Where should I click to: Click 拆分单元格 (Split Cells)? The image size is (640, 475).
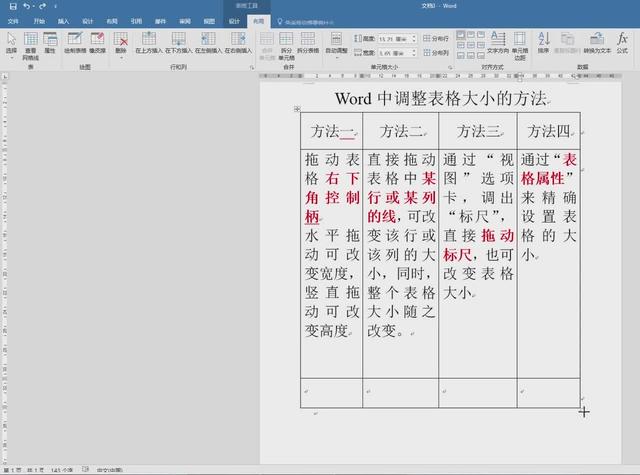coord(286,46)
